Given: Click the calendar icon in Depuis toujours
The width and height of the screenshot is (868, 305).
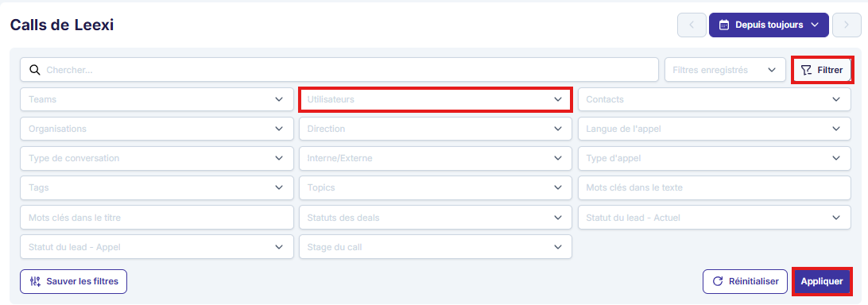Looking at the screenshot, I should click(723, 25).
